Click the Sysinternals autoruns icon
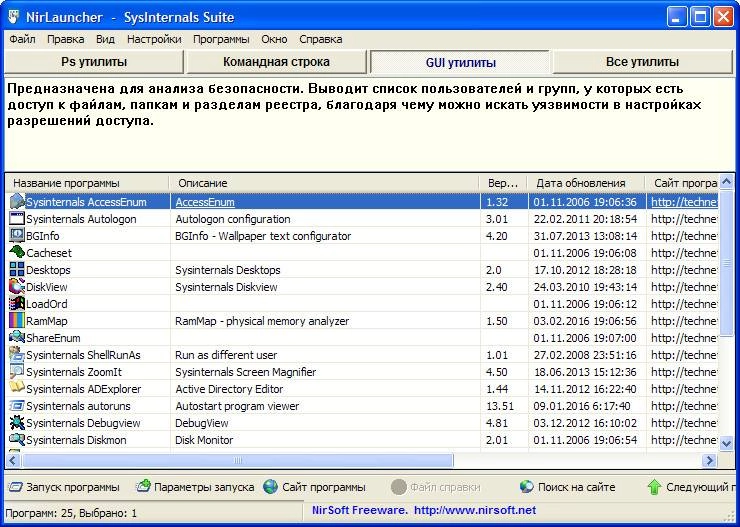 pos(17,405)
